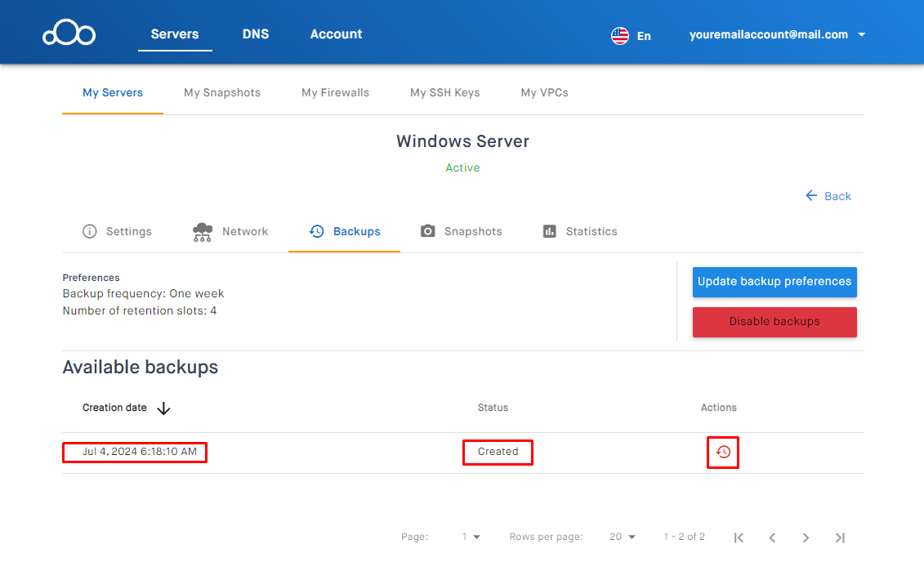
Task: Go to the next page arrow
Action: (x=806, y=538)
